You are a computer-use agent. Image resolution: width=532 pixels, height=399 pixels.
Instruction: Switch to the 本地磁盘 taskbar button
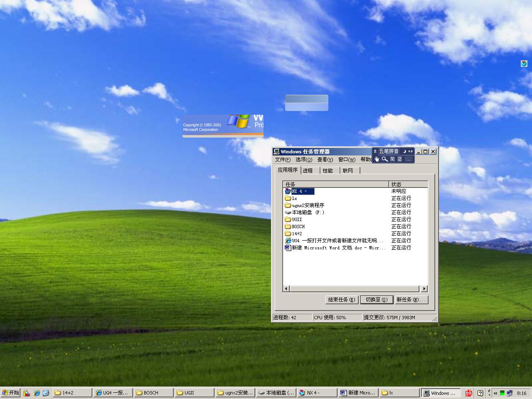(276, 393)
